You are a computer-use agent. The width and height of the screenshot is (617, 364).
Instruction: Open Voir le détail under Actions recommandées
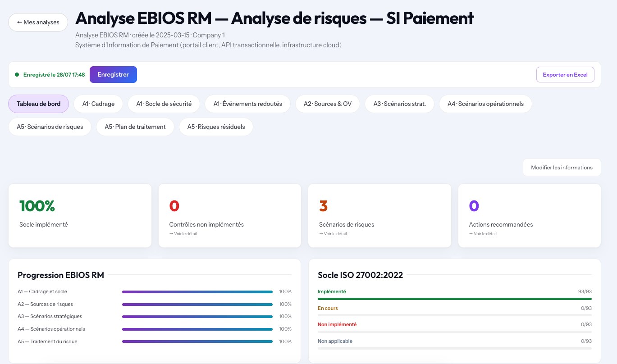pyautogui.click(x=483, y=234)
